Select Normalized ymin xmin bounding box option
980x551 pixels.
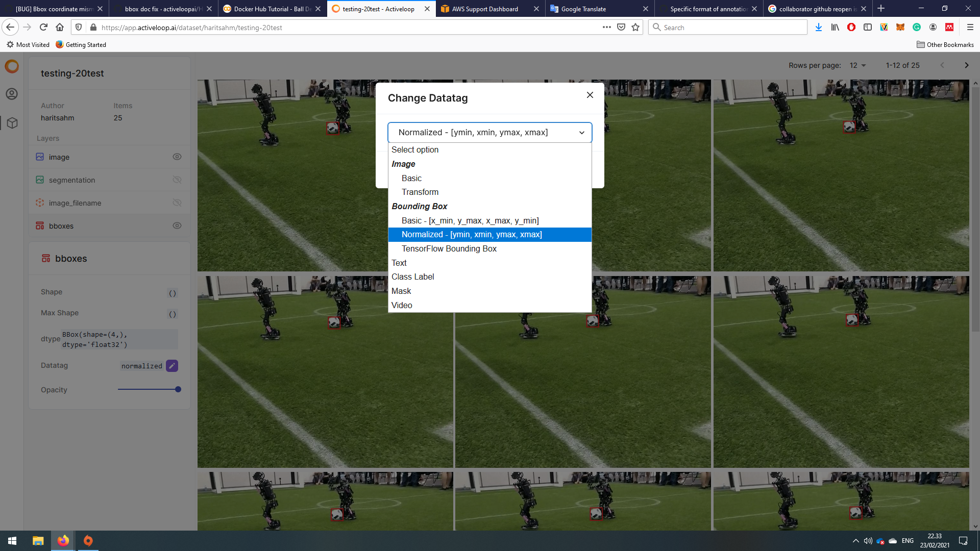[489, 234]
